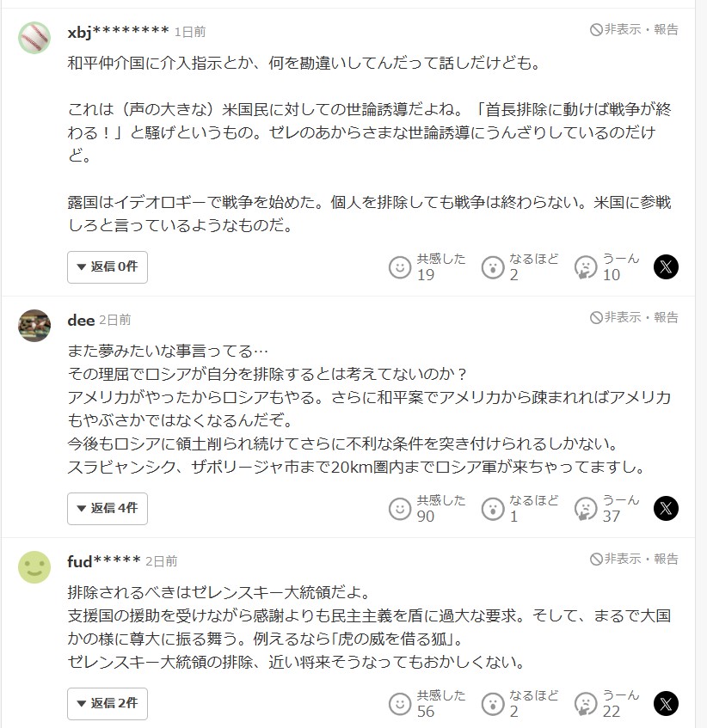This screenshot has width=707, height=728.
Task: Click the smiley 共感した icon on xbj comment
Action: coord(400,267)
